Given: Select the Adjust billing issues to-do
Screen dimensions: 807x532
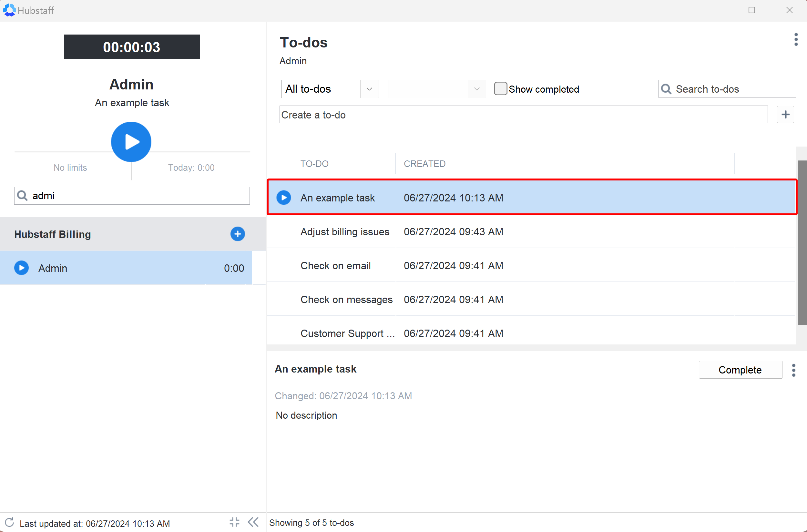Looking at the screenshot, I should click(531, 232).
